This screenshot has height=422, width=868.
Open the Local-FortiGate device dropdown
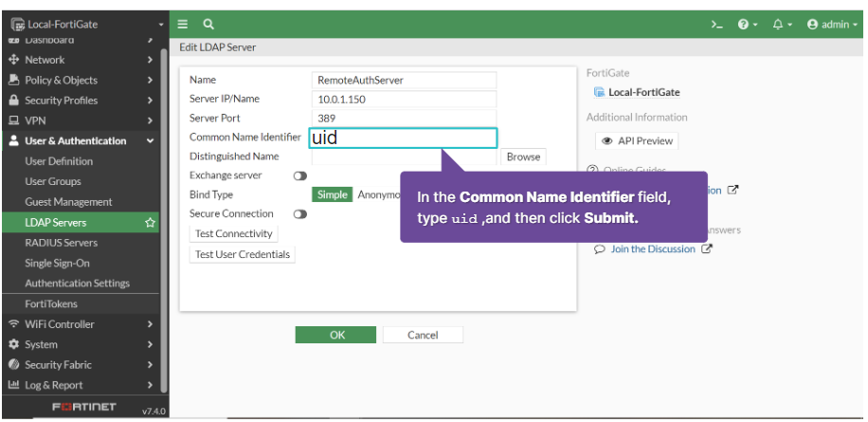(x=87, y=25)
